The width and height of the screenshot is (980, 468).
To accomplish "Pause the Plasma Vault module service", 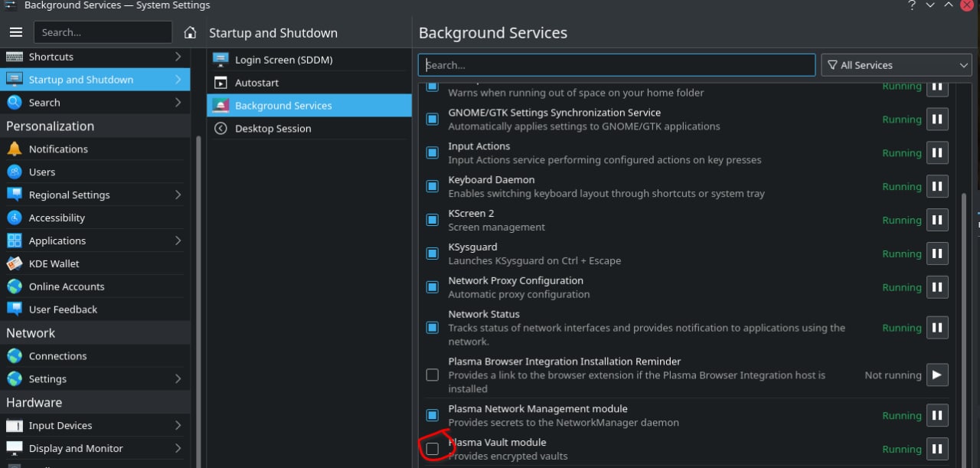I will coord(937,450).
